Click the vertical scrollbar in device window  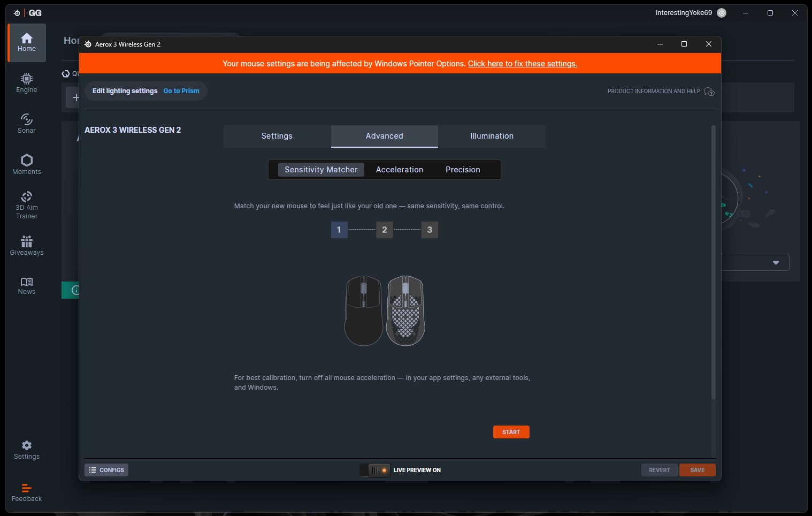[713, 262]
